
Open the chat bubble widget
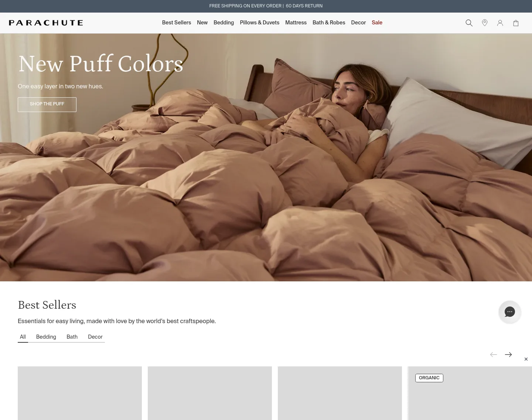510,312
